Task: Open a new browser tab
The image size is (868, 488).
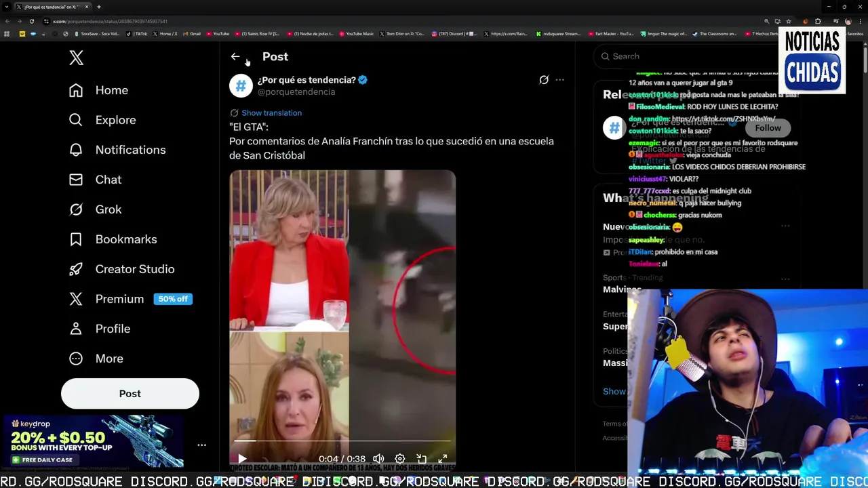Action: click(99, 7)
